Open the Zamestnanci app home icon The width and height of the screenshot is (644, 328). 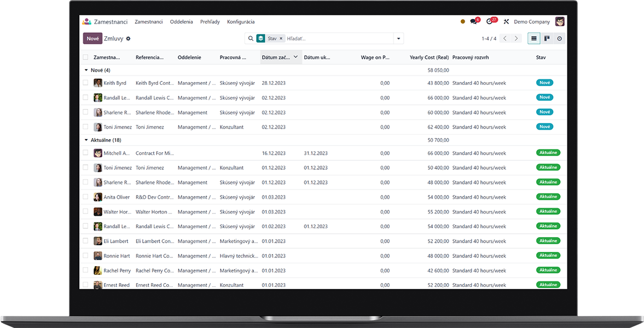point(86,22)
